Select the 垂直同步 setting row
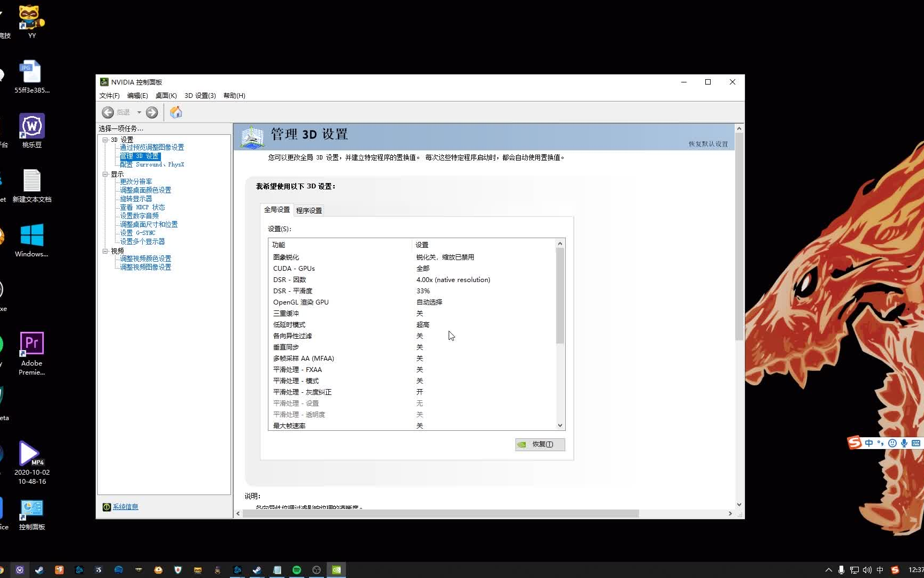Screen dimensions: 924x578 tap(412, 347)
